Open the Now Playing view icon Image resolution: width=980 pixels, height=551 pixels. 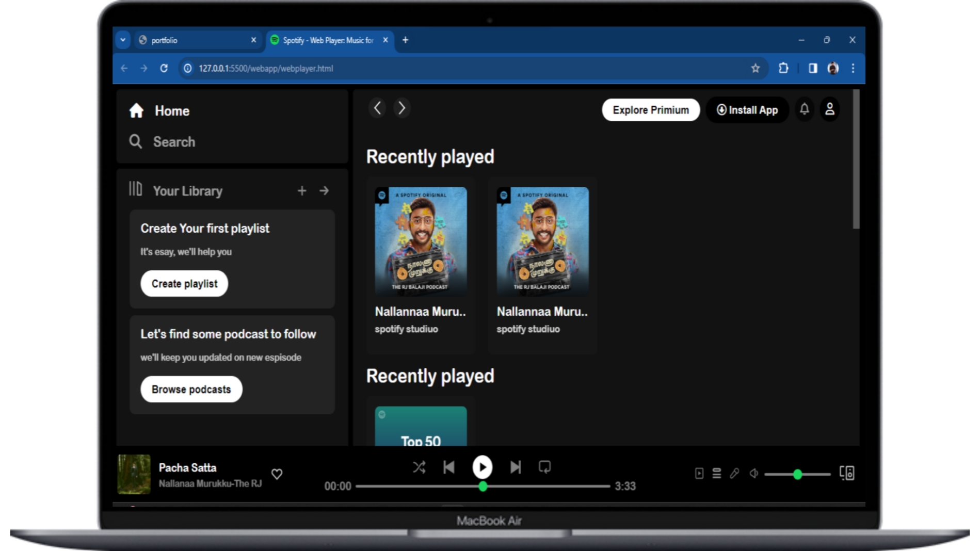(699, 474)
